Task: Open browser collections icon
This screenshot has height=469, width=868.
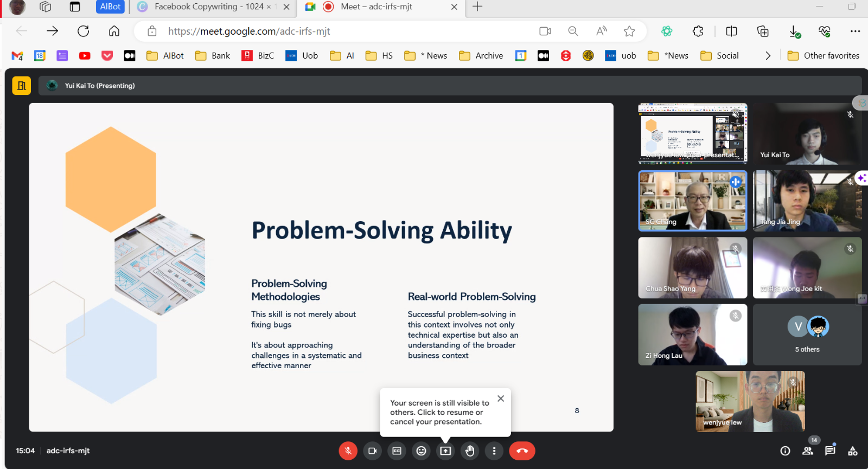Action: (x=763, y=31)
